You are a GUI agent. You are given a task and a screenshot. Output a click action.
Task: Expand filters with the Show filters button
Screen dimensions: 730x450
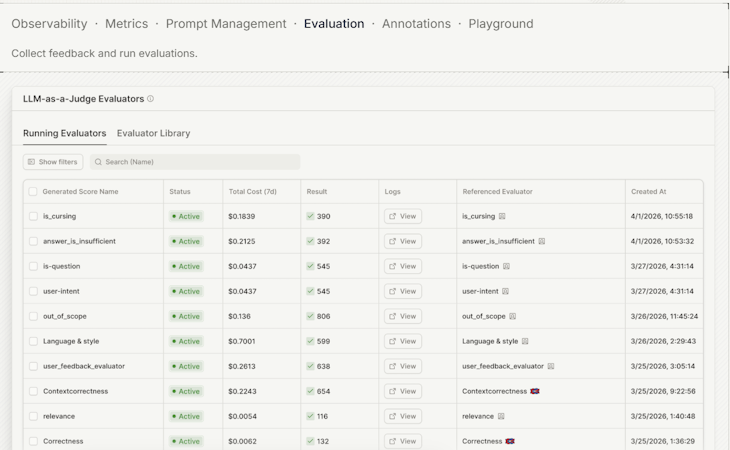(53, 162)
